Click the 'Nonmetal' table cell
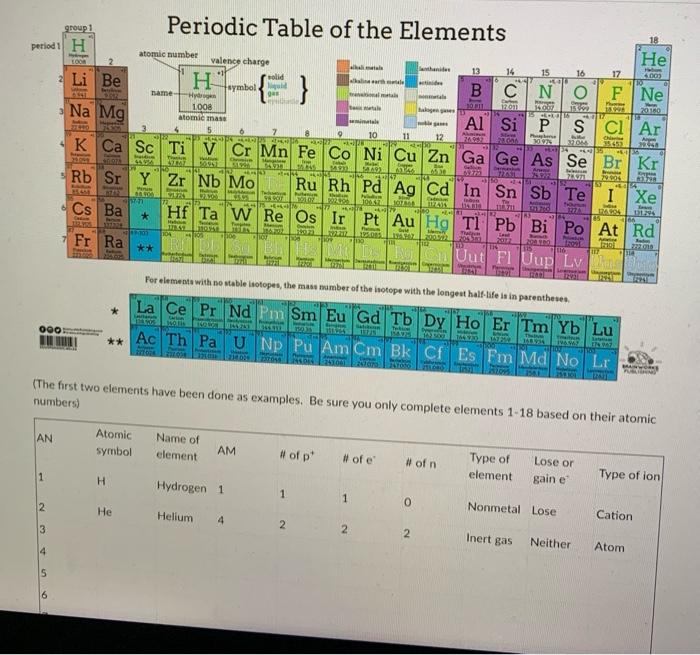 494,508
